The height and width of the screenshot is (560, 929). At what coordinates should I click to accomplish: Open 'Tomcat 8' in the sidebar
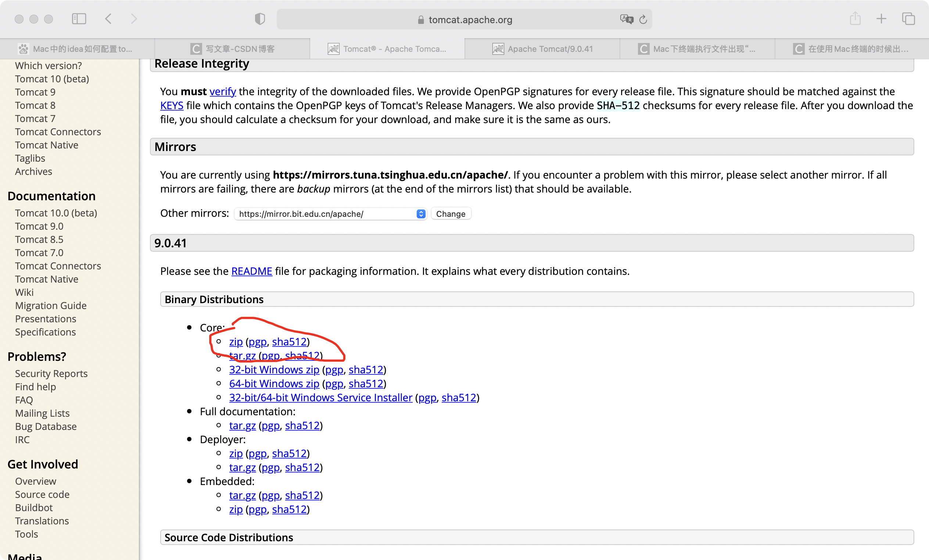[x=35, y=105]
